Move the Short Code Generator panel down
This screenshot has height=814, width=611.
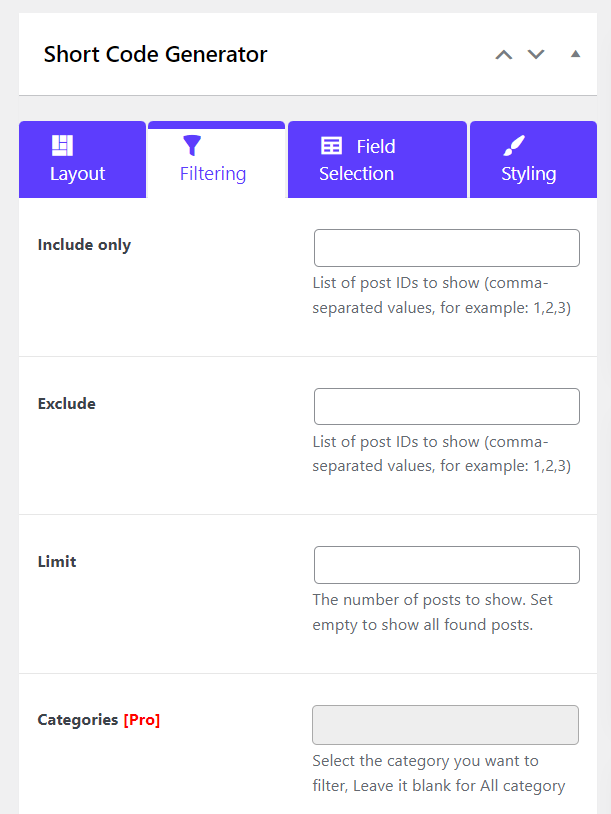(x=536, y=54)
